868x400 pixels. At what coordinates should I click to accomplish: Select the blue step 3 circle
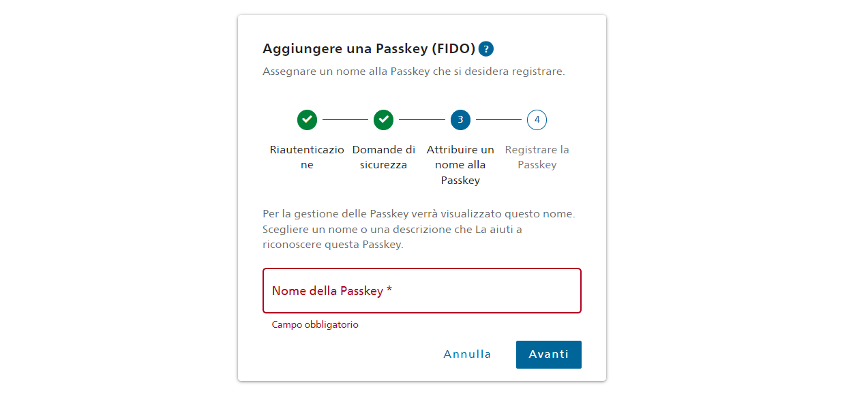pos(460,120)
